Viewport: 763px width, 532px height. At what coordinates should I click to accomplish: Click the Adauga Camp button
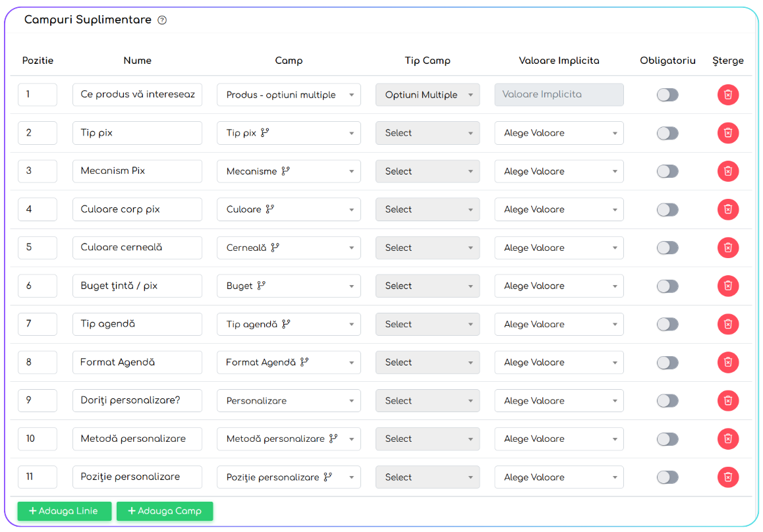tap(165, 511)
